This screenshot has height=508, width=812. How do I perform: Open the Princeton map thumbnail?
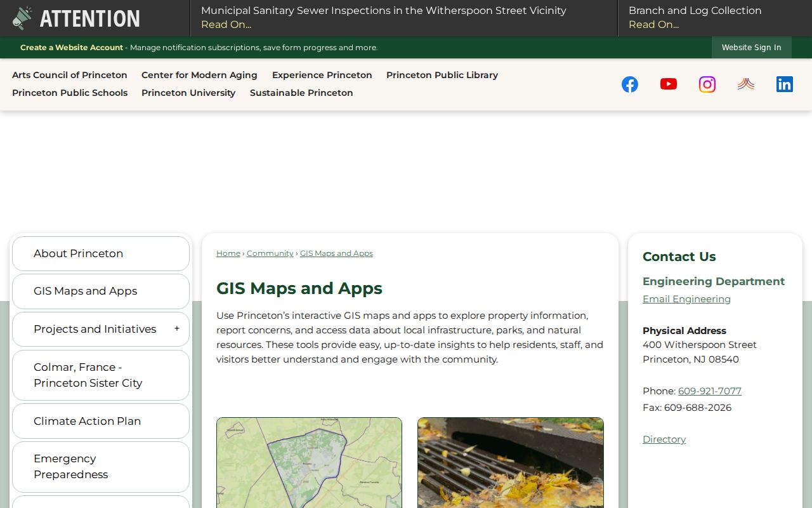click(309, 462)
